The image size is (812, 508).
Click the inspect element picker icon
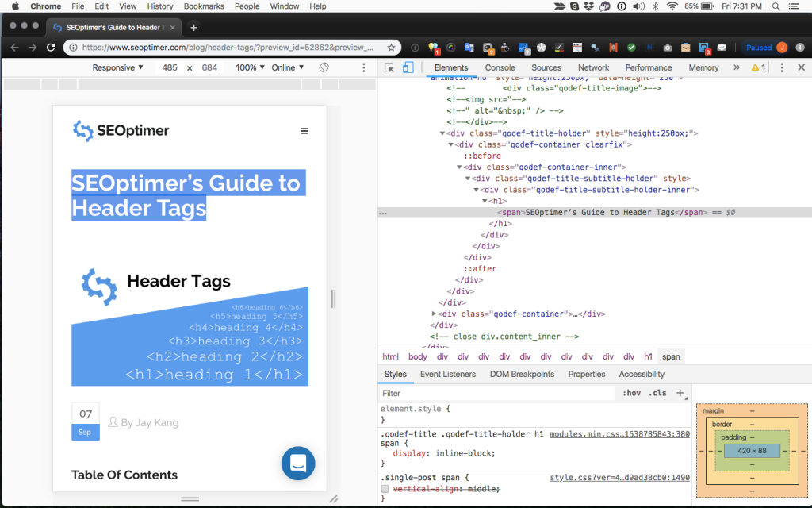point(389,67)
